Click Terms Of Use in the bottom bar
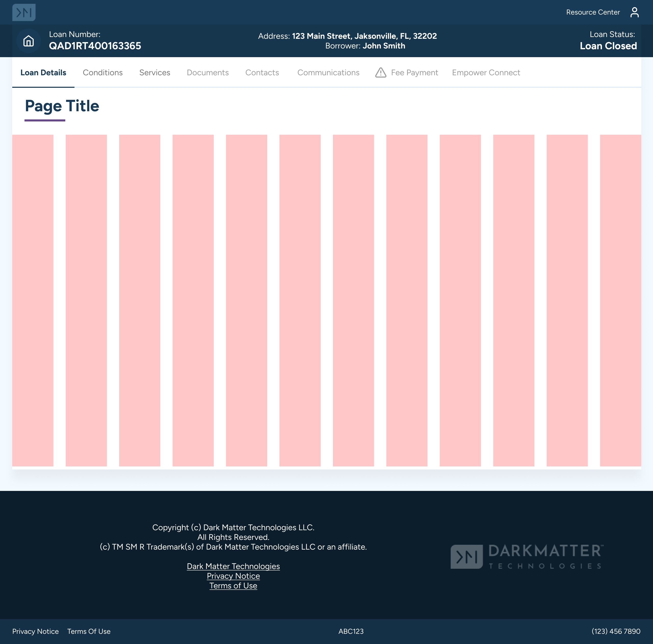This screenshot has height=644, width=653. [89, 631]
